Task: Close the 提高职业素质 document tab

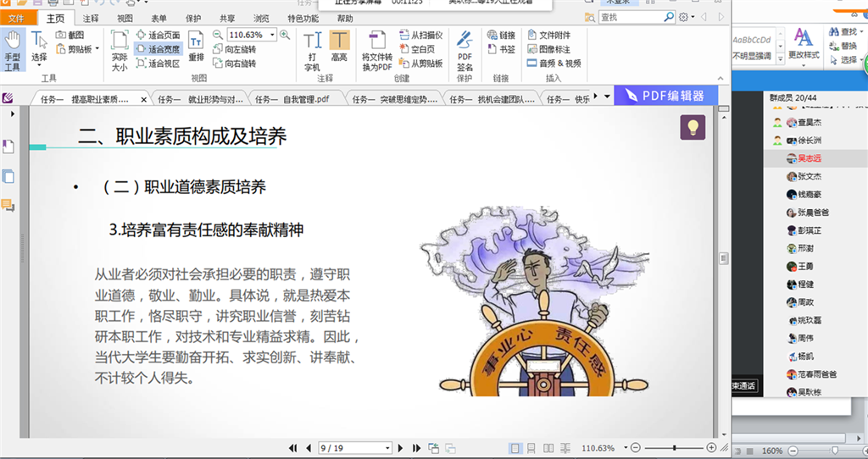Action: pos(144,100)
